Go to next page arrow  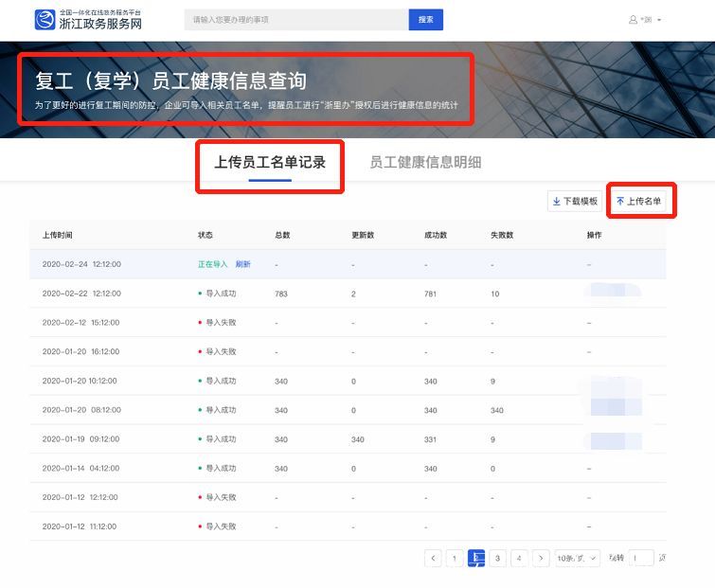pyautogui.click(x=541, y=558)
